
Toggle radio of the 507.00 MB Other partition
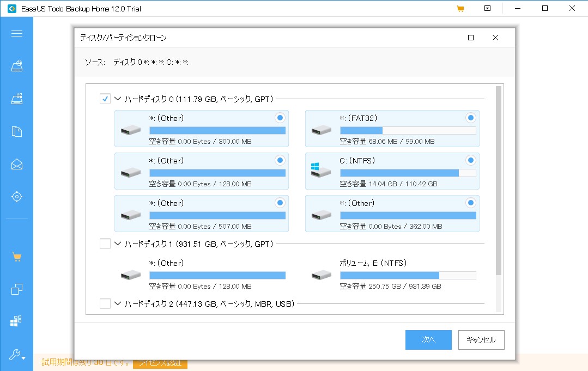click(x=280, y=203)
